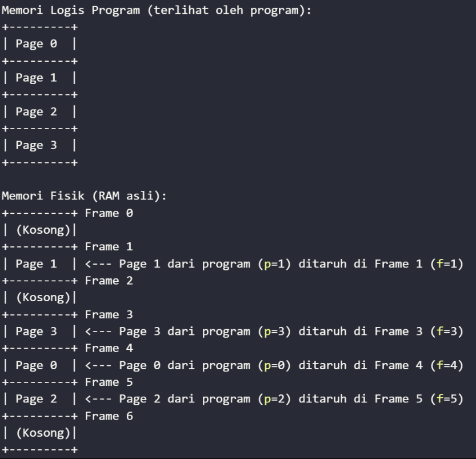
Task: Select Page 3 in the logical memory list
Action: [36, 146]
